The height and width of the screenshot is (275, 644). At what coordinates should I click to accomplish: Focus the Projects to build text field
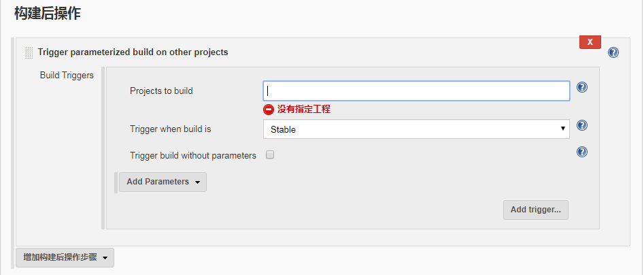pos(416,91)
